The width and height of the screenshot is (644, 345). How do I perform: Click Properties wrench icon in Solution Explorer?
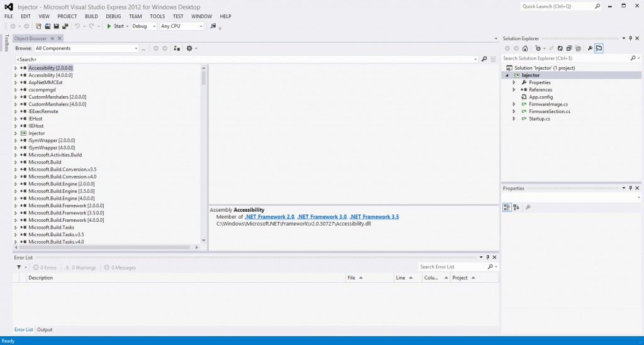pyautogui.click(x=590, y=48)
